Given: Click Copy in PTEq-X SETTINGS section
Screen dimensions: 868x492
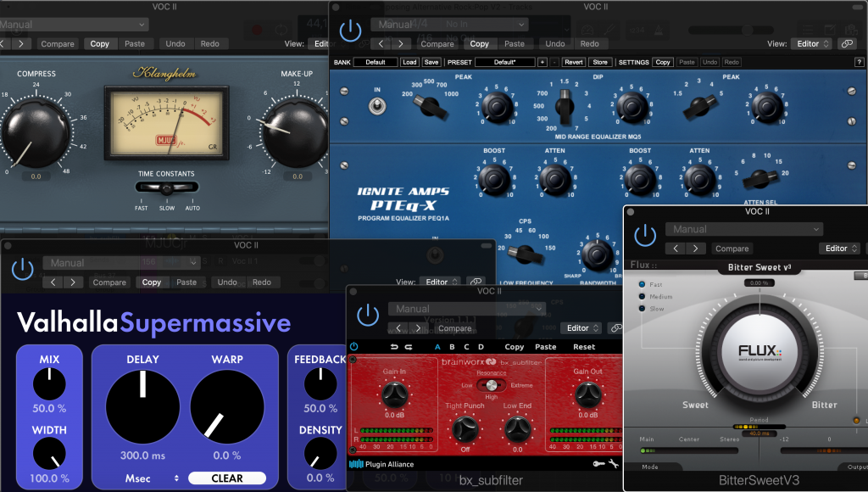Looking at the screenshot, I should point(663,62).
